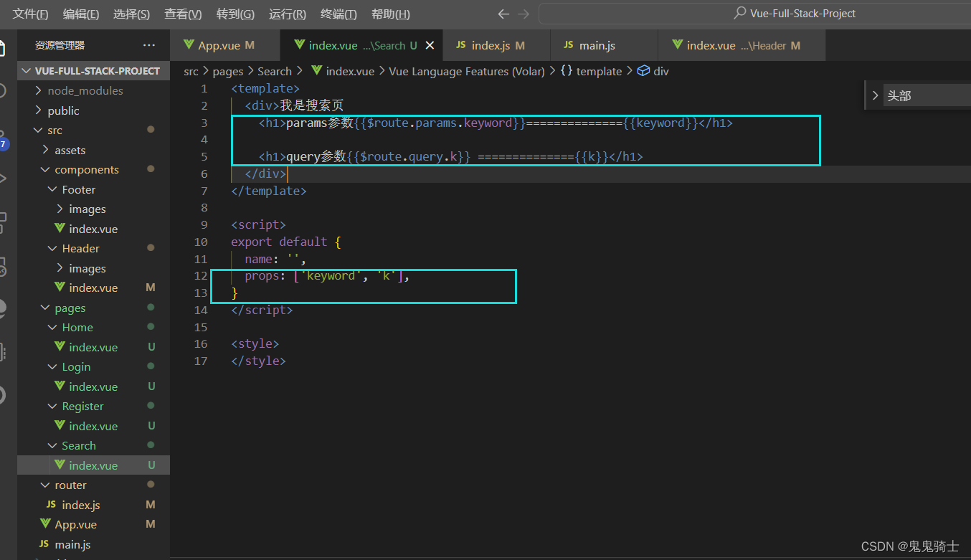Collapse the Login folder

(x=93, y=366)
